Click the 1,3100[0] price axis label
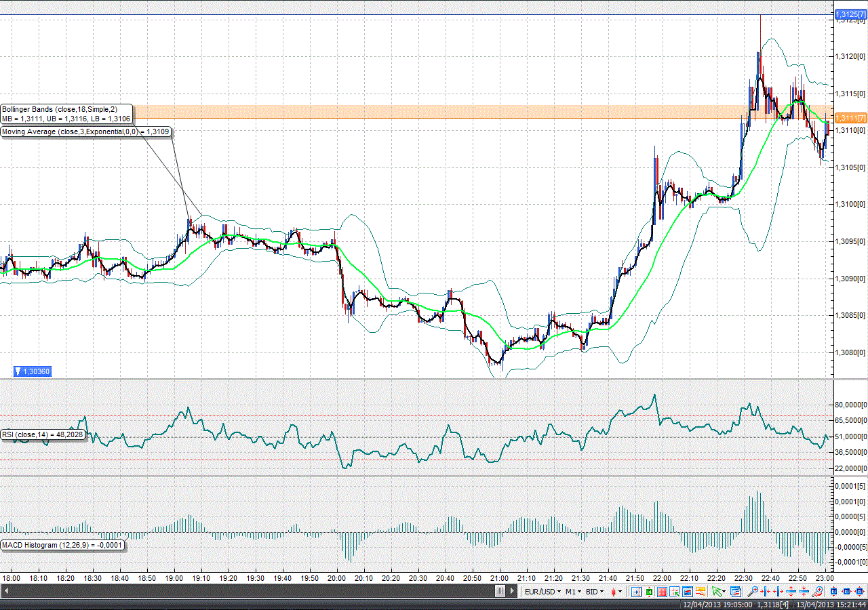Viewport: 868px width, 610px height. point(850,204)
